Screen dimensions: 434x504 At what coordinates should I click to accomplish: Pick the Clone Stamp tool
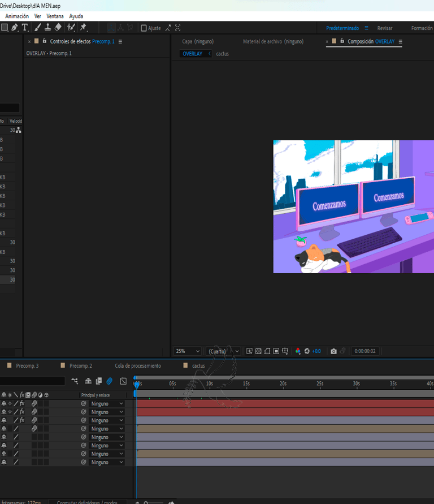coord(47,28)
